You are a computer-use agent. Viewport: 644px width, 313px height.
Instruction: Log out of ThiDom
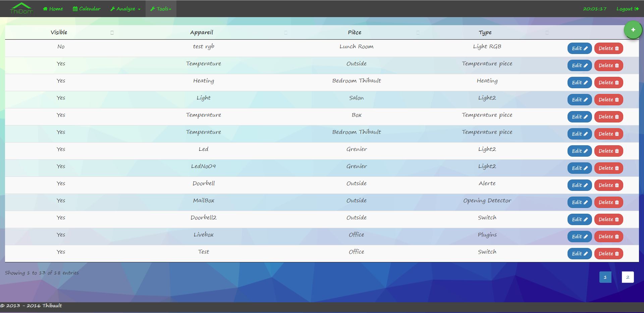628,9
